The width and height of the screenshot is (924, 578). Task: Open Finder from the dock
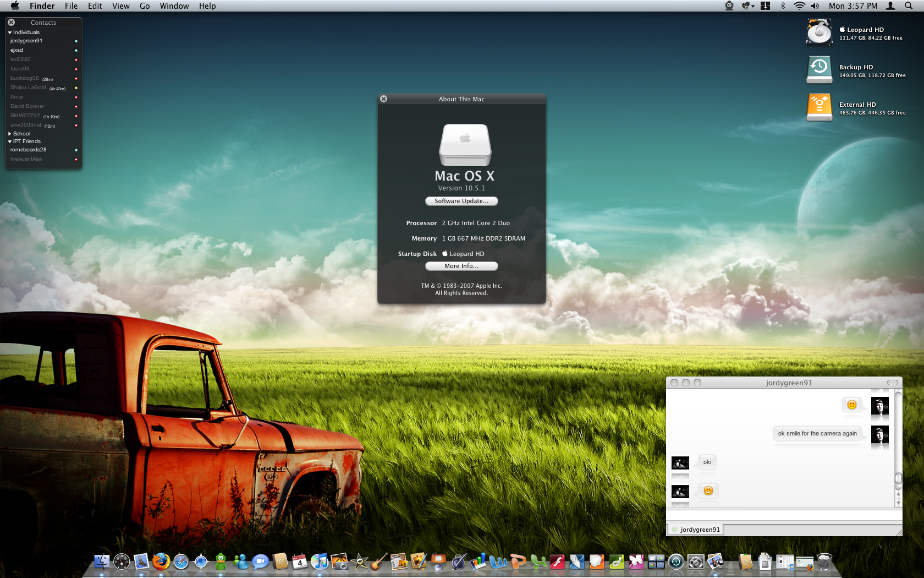tap(102, 561)
